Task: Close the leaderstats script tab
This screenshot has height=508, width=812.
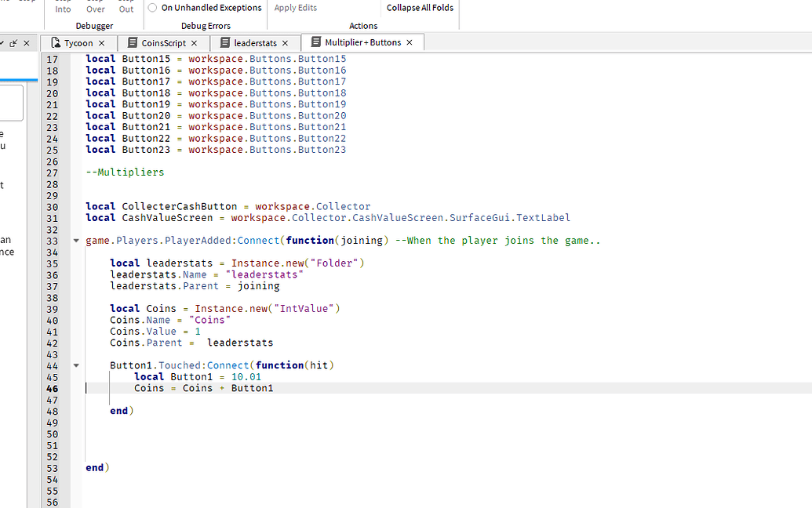Action: pos(285,43)
